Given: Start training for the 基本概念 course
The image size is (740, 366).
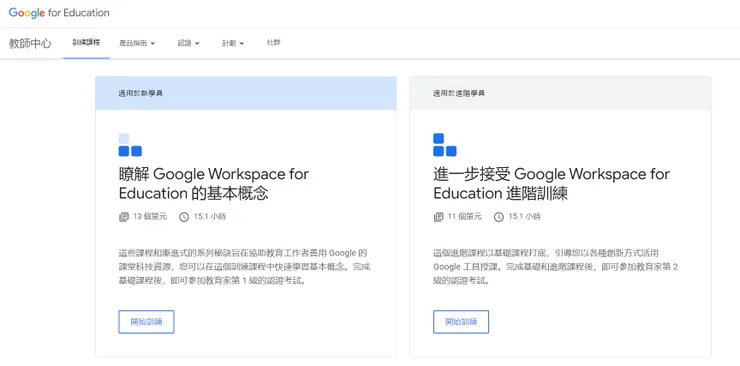Looking at the screenshot, I should pyautogui.click(x=146, y=322).
